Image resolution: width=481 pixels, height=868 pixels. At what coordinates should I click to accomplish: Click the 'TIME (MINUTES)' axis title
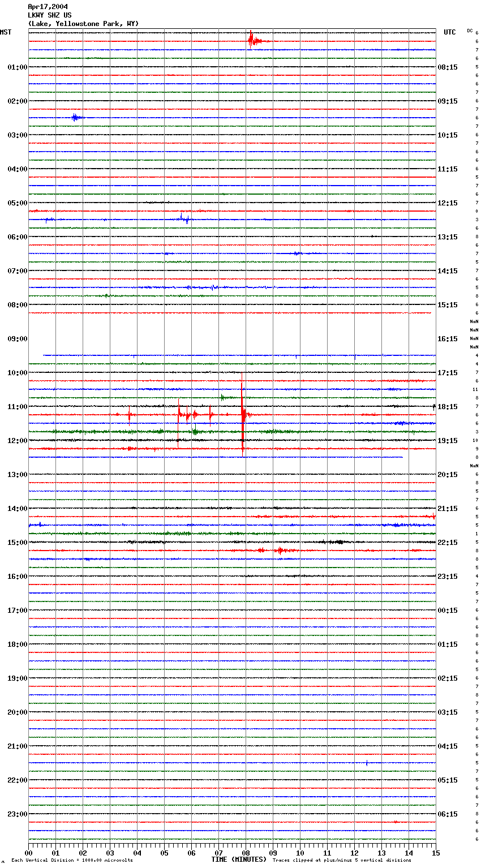tap(239, 860)
